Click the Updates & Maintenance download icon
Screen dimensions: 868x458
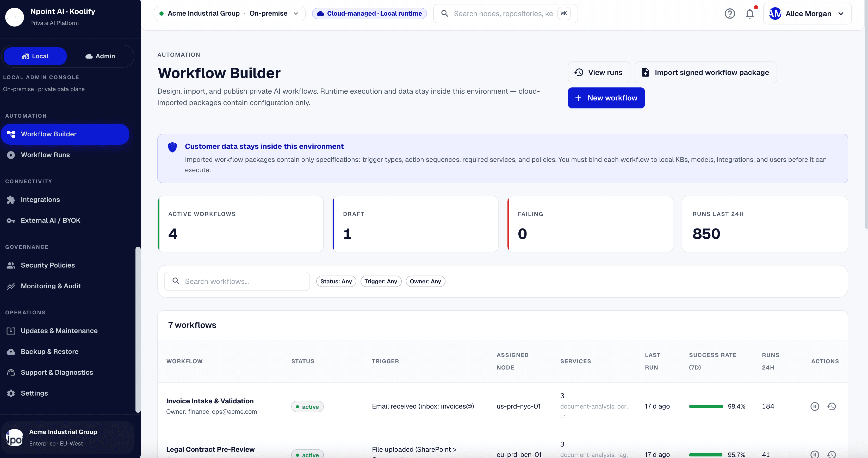click(11, 331)
